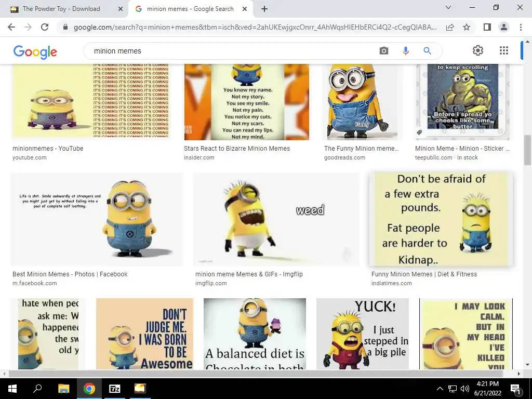This screenshot has width=532, height=399.
Task: Close the minion memes tab
Action: coord(245,9)
